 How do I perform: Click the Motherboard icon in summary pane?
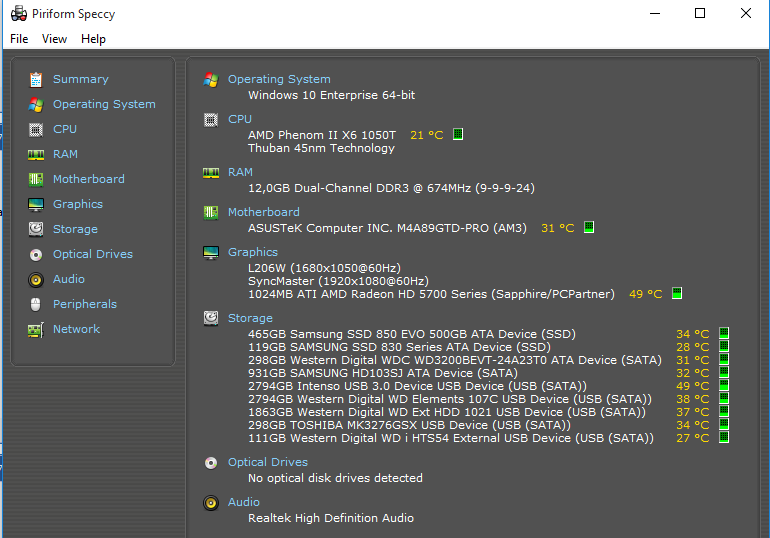[x=211, y=213]
